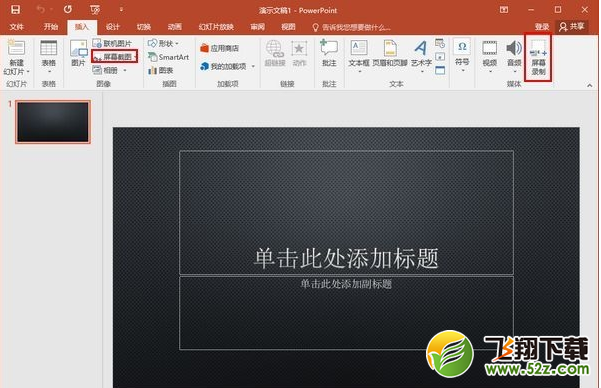Open the 文件 (File) tab
This screenshot has height=388, width=601.
(16, 26)
